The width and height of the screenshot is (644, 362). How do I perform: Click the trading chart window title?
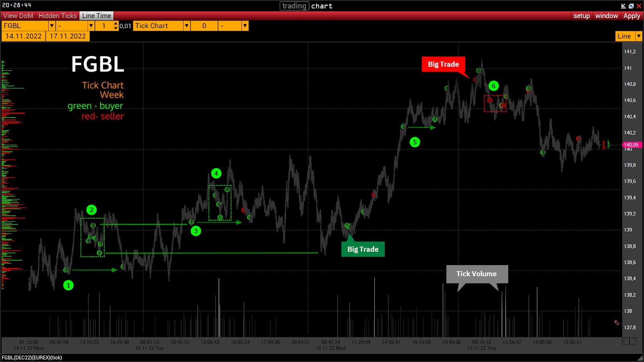[307, 6]
